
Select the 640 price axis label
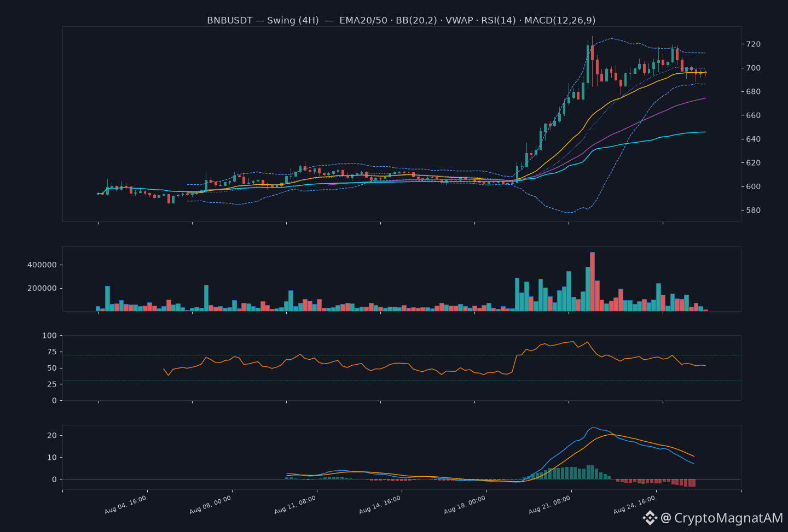[x=753, y=139]
